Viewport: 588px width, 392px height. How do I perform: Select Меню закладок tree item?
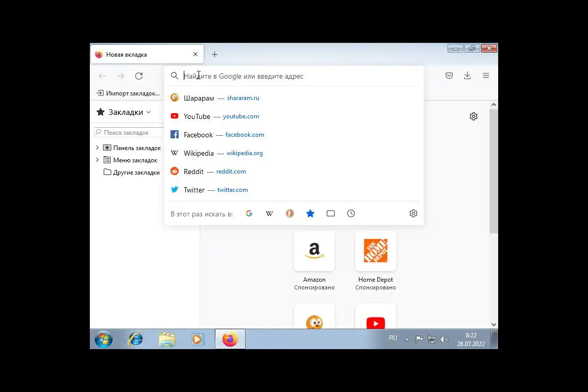click(131, 160)
